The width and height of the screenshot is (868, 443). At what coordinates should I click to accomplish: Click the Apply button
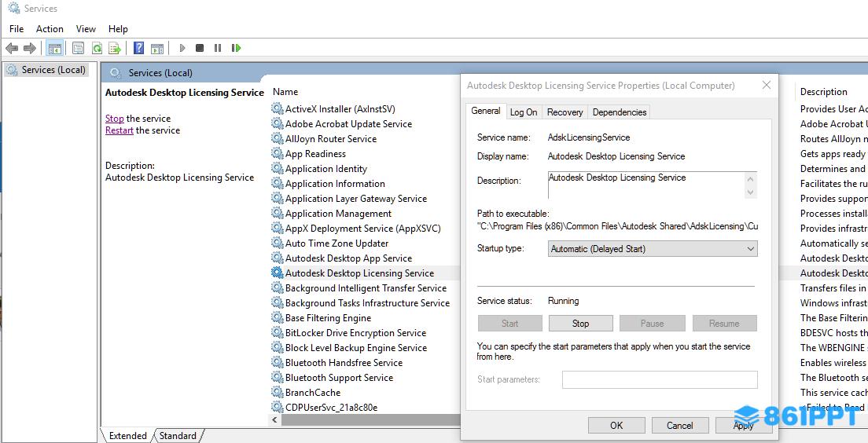pyautogui.click(x=744, y=425)
